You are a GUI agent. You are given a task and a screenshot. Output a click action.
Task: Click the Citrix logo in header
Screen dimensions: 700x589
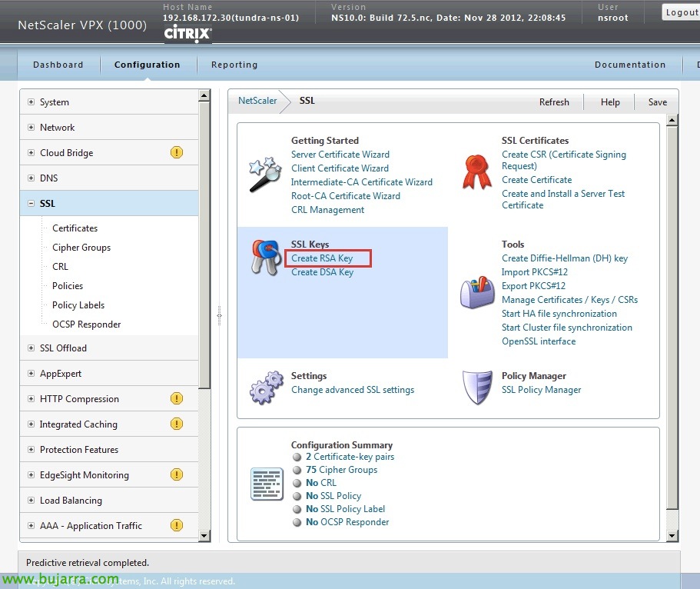point(187,34)
